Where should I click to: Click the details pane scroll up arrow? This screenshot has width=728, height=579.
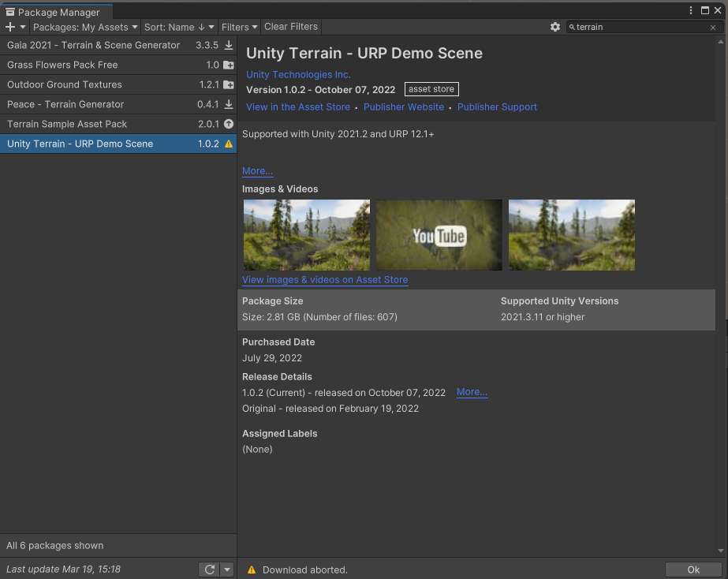[721, 42]
